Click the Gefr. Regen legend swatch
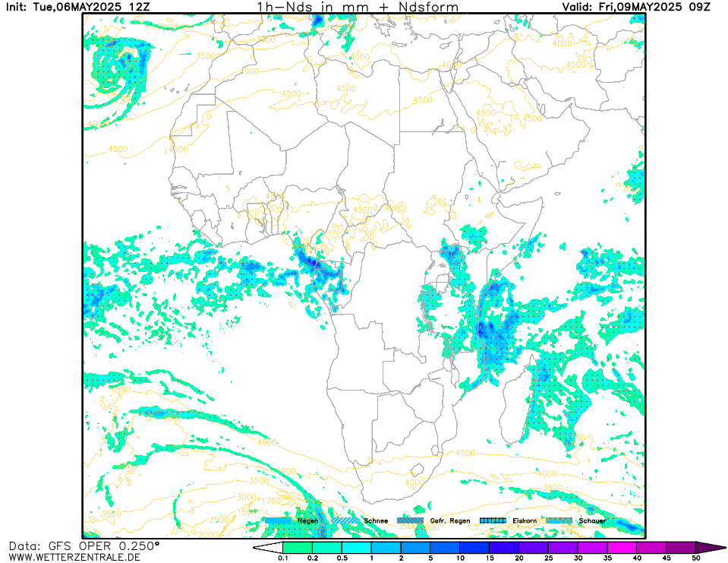The width and height of the screenshot is (728, 563). coord(411,520)
